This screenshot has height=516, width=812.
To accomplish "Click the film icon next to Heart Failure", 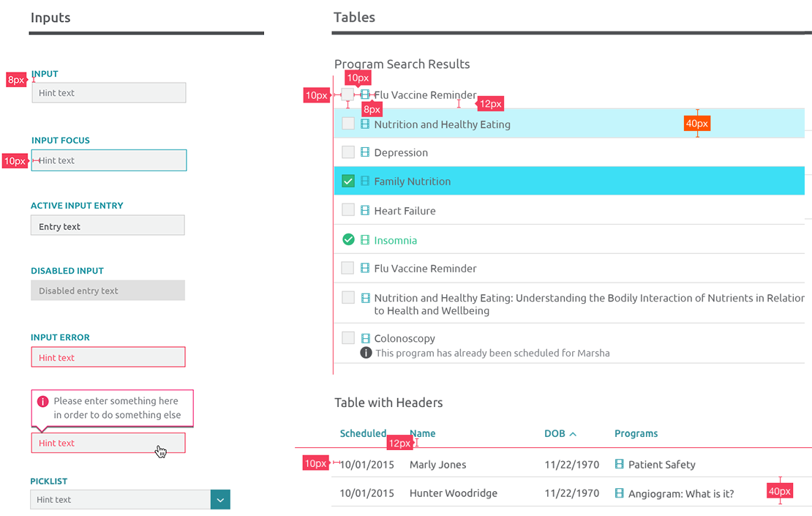I will [365, 211].
